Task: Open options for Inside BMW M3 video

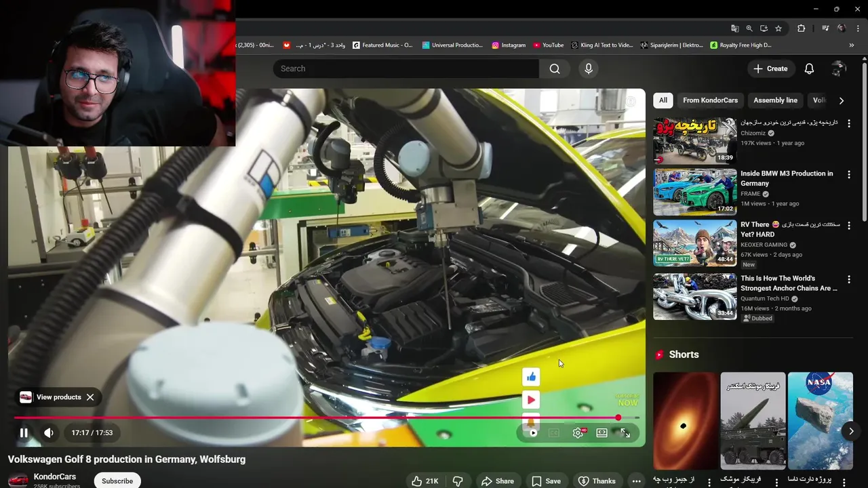Action: point(848,174)
